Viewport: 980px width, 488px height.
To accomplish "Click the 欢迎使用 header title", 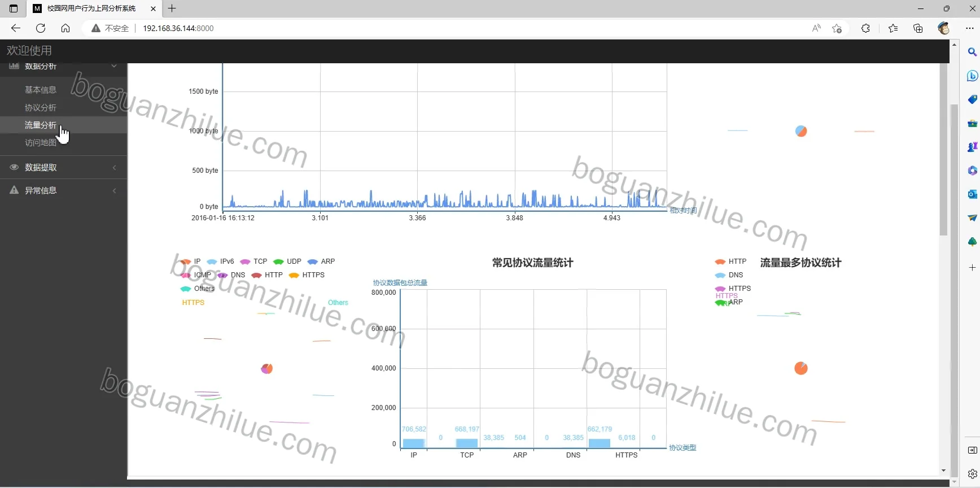I will tap(29, 50).
